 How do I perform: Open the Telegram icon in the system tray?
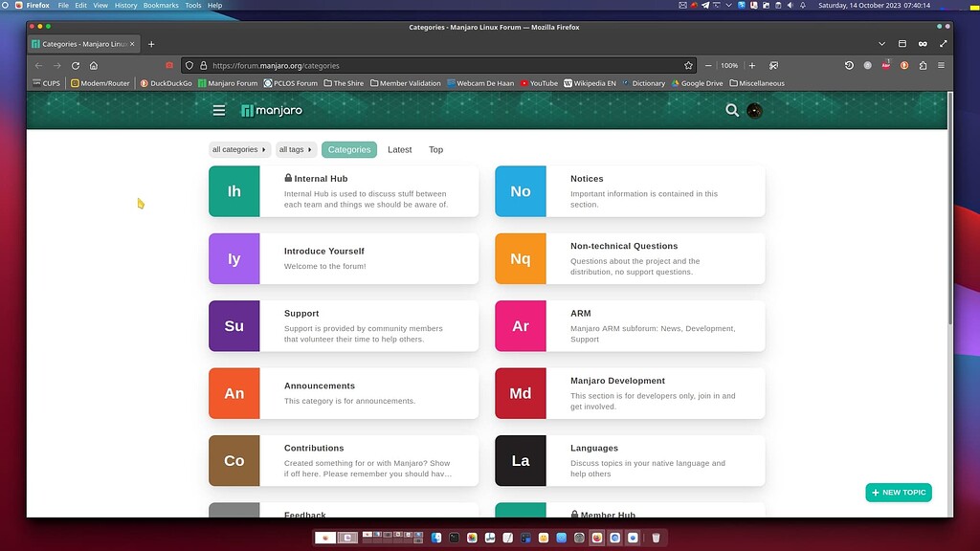[x=704, y=5]
